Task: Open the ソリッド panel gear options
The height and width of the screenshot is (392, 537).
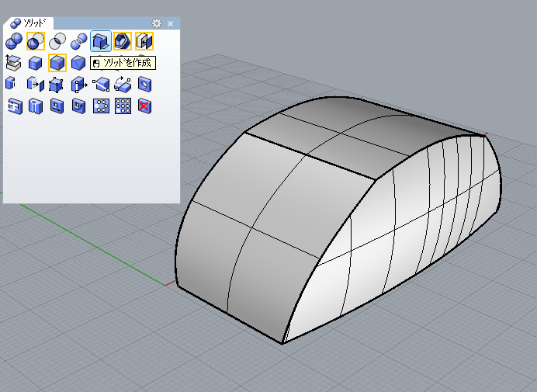Action: [157, 23]
